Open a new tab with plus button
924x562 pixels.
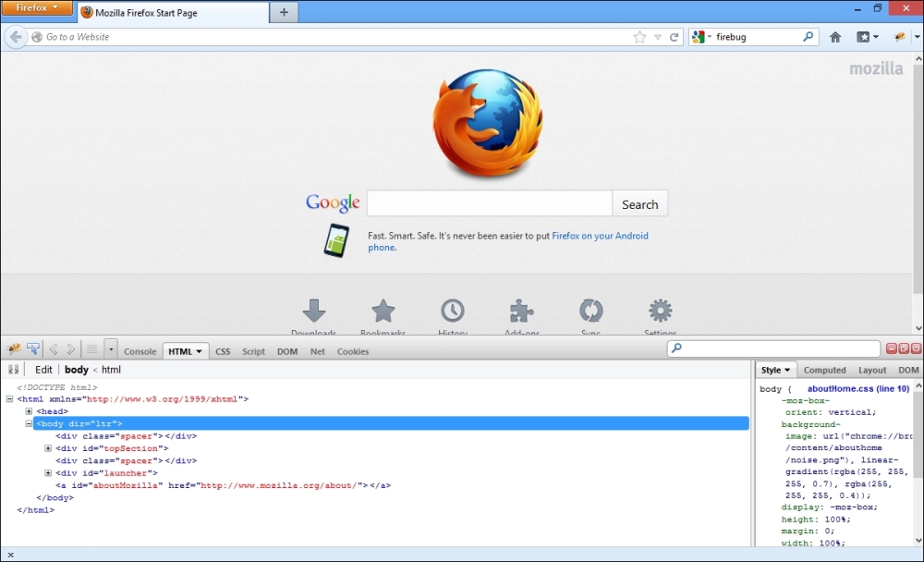(284, 12)
